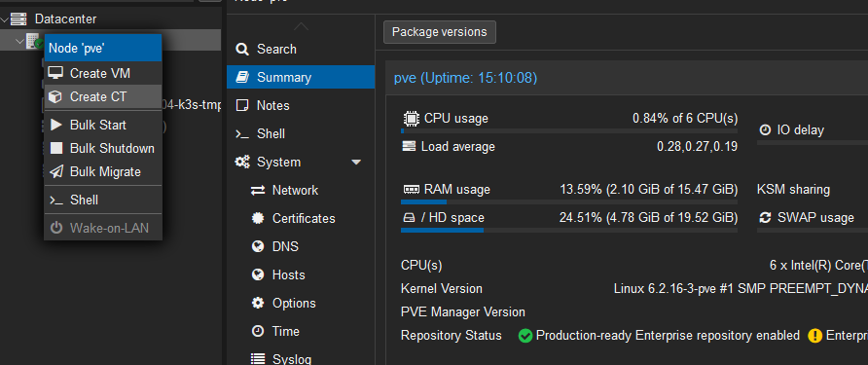The width and height of the screenshot is (868, 365).
Task: Select Bulk Shutdown menu entry
Action: [103, 149]
